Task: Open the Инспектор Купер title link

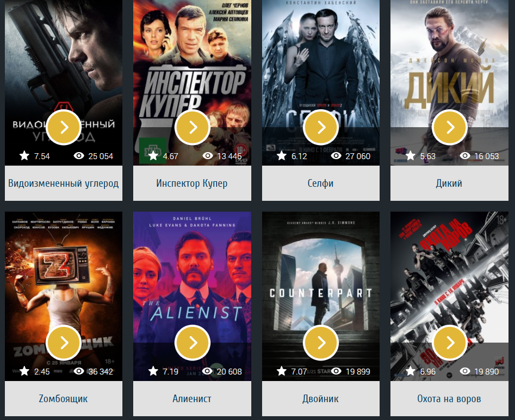Action: pos(192,183)
